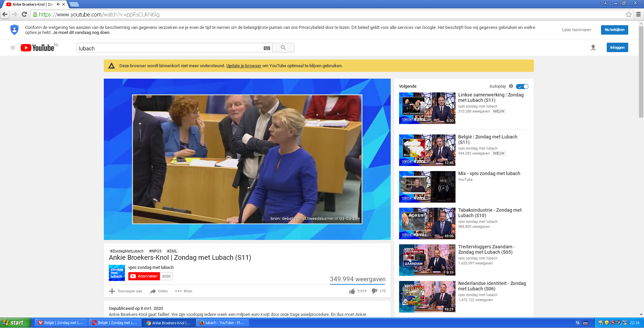The image size is (644, 328).
Task: Click the YouTube upload arrow icon
Action: (x=593, y=47)
